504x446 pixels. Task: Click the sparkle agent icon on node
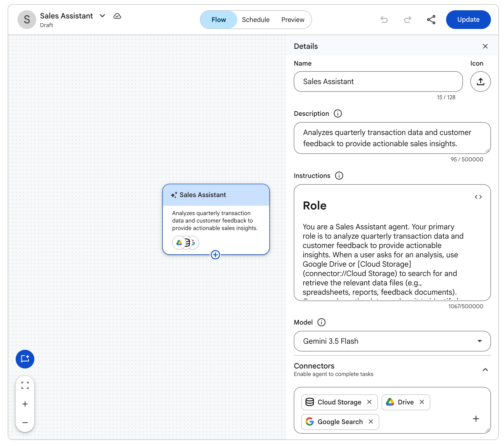click(x=174, y=195)
